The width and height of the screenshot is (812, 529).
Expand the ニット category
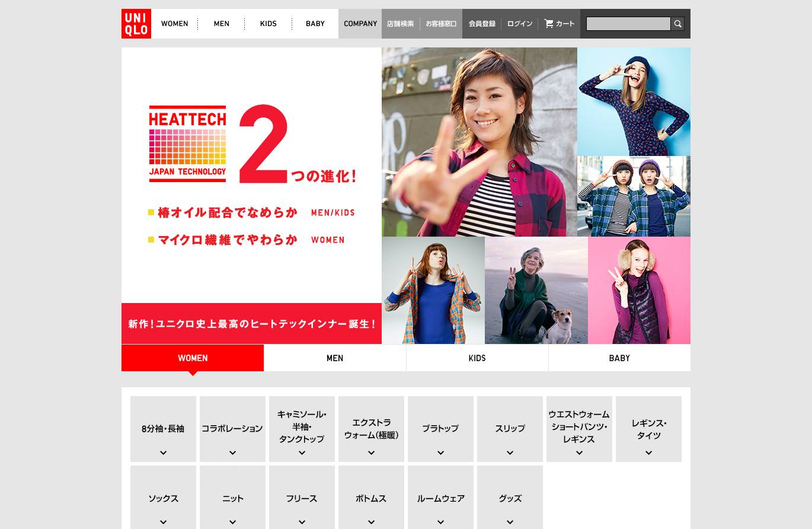(232, 498)
